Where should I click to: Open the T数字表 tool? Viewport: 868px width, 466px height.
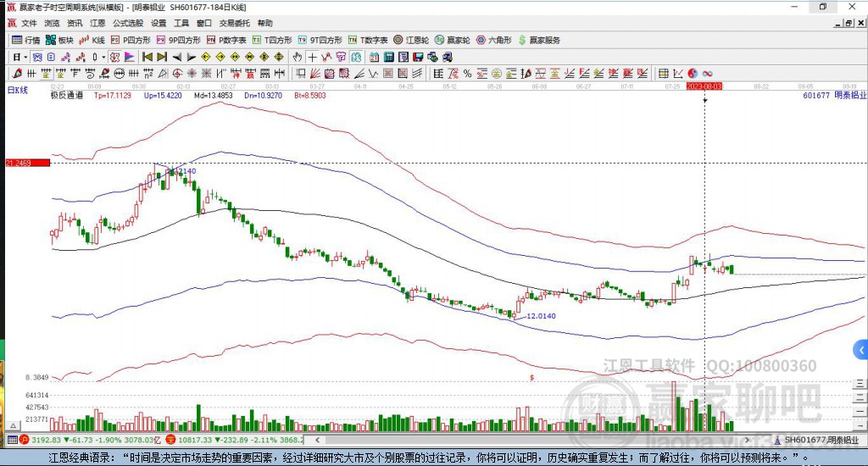[368, 40]
